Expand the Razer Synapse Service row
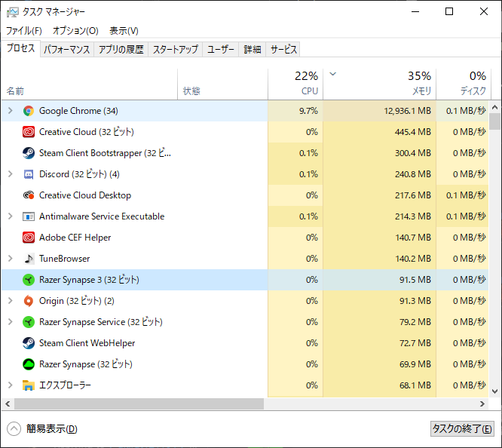Viewport: 502px width, 448px height. pyautogui.click(x=11, y=322)
